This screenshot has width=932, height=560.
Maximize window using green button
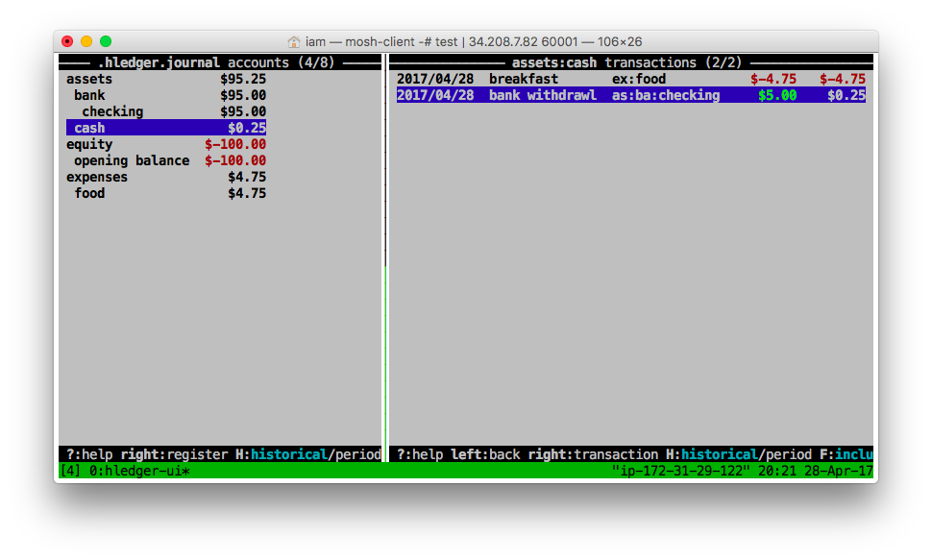click(106, 41)
